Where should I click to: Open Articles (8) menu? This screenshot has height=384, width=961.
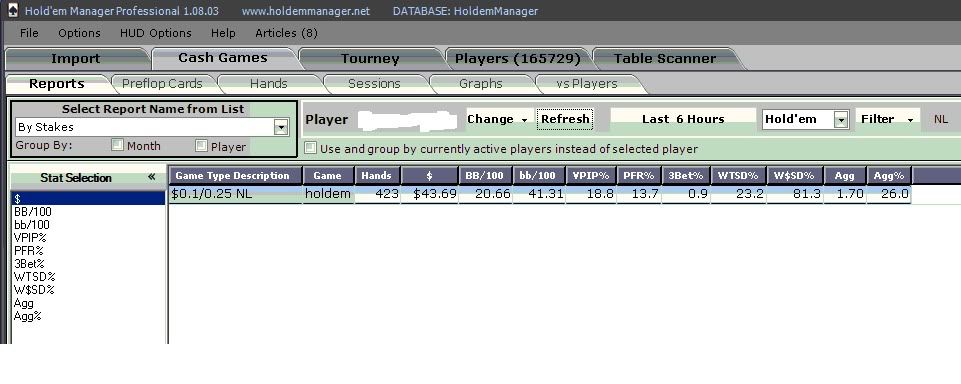[x=286, y=33]
